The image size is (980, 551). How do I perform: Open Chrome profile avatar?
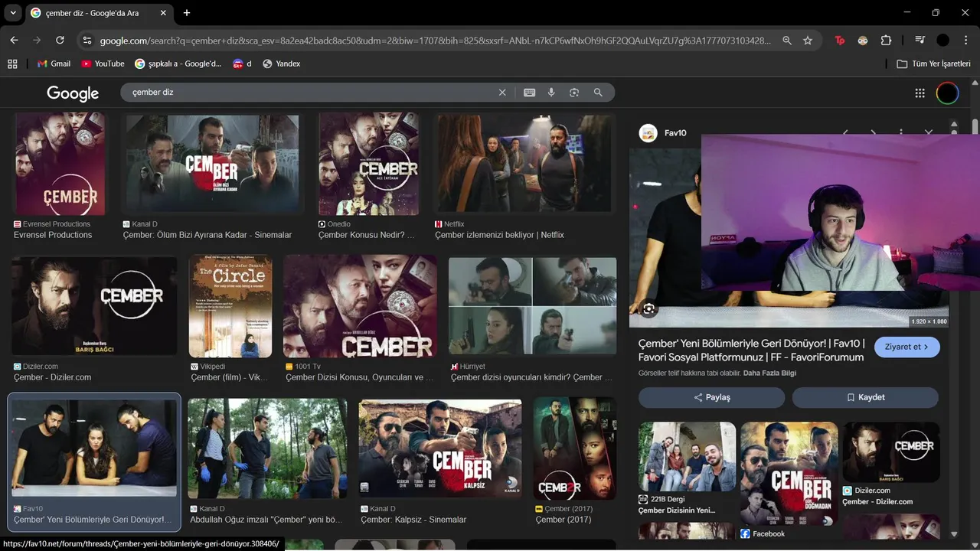click(x=942, y=41)
